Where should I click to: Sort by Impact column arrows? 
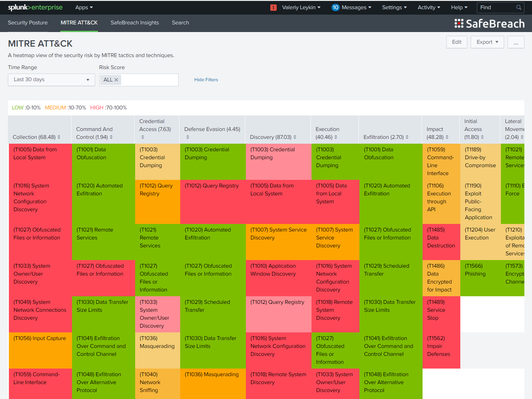coord(447,137)
